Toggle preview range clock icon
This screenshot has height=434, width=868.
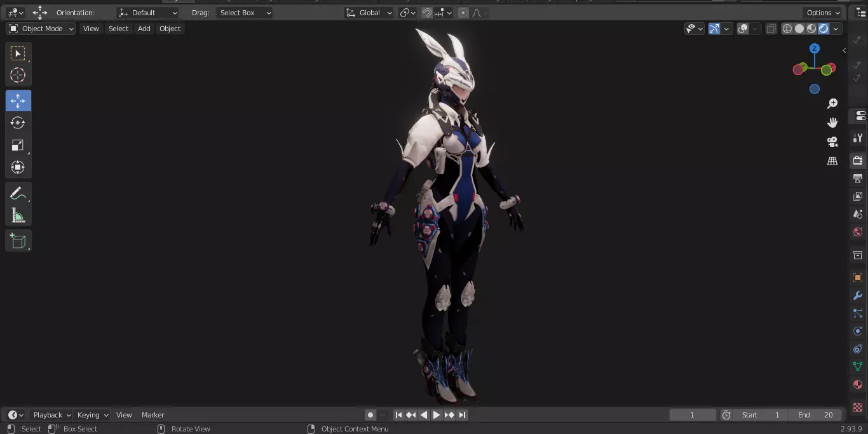726,415
